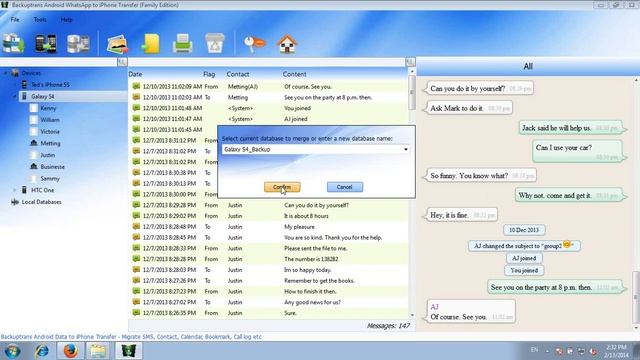
Task: Select Victoria contact in tree
Action: point(50,132)
